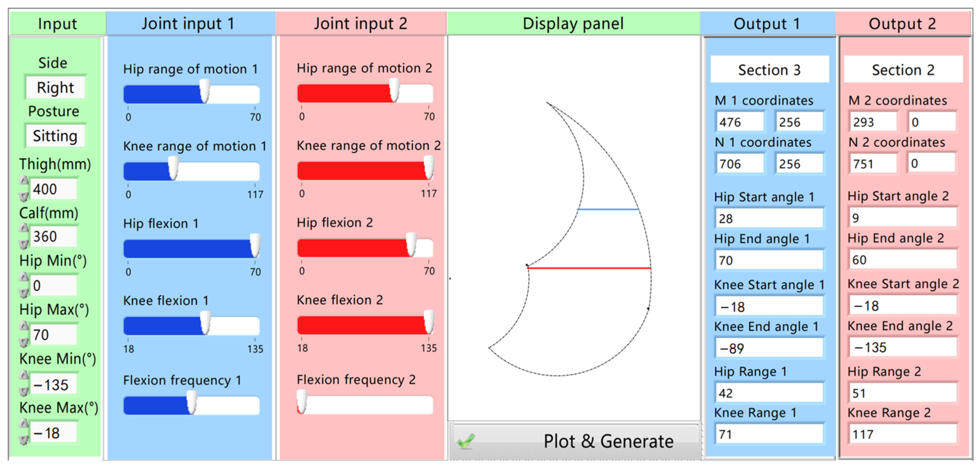Viewport: 980px width, 468px height.
Task: Click the green checkmark on Plot & Generate
Action: click(466, 441)
